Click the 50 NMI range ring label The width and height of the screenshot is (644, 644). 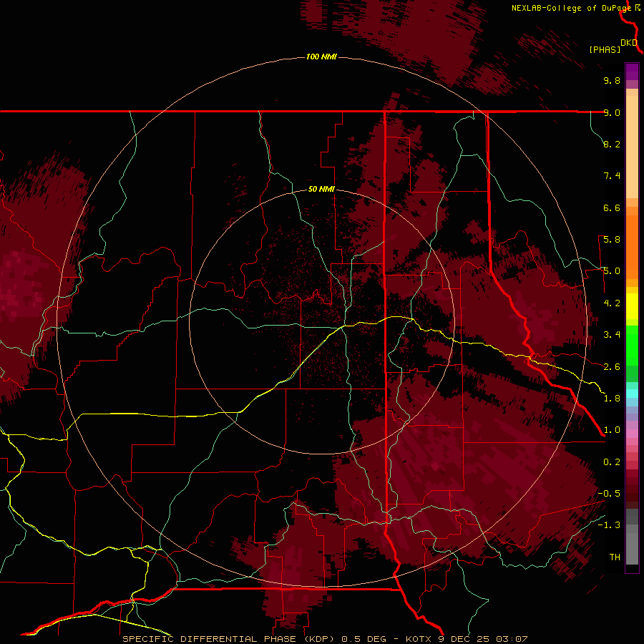click(x=321, y=189)
